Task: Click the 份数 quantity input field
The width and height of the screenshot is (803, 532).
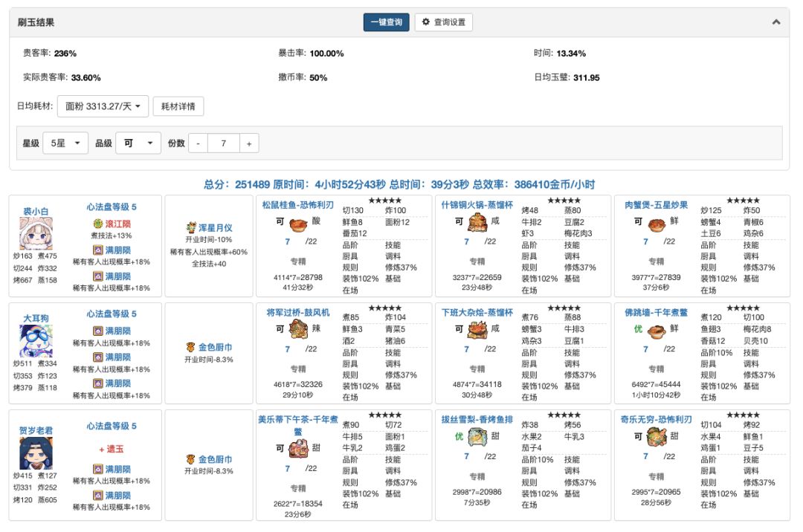Action: tap(224, 143)
